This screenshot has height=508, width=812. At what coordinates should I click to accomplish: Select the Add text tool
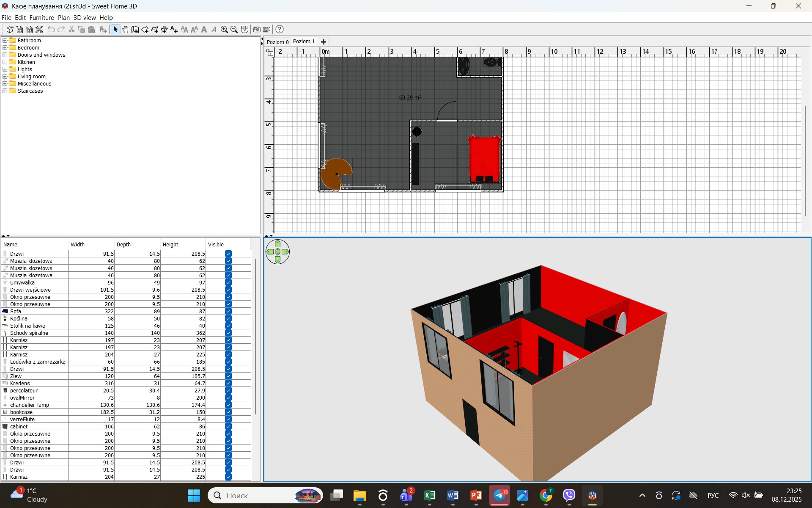pyautogui.click(x=174, y=29)
